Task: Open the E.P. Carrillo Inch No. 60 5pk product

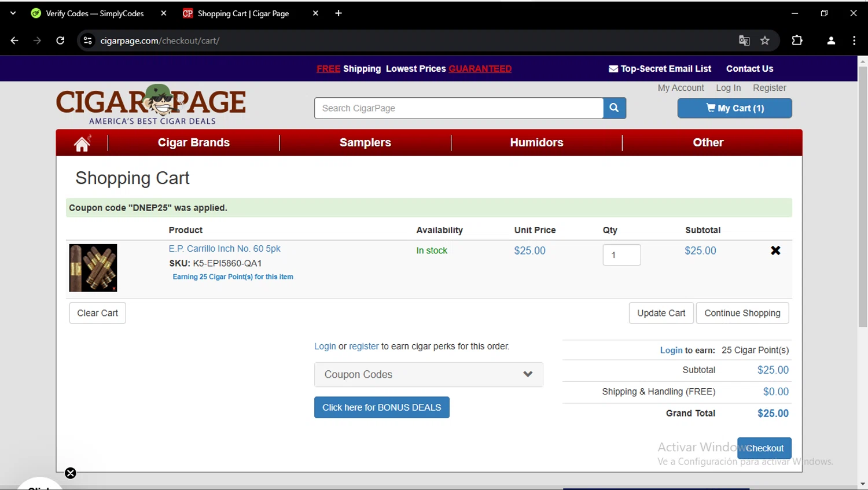Action: click(x=225, y=249)
